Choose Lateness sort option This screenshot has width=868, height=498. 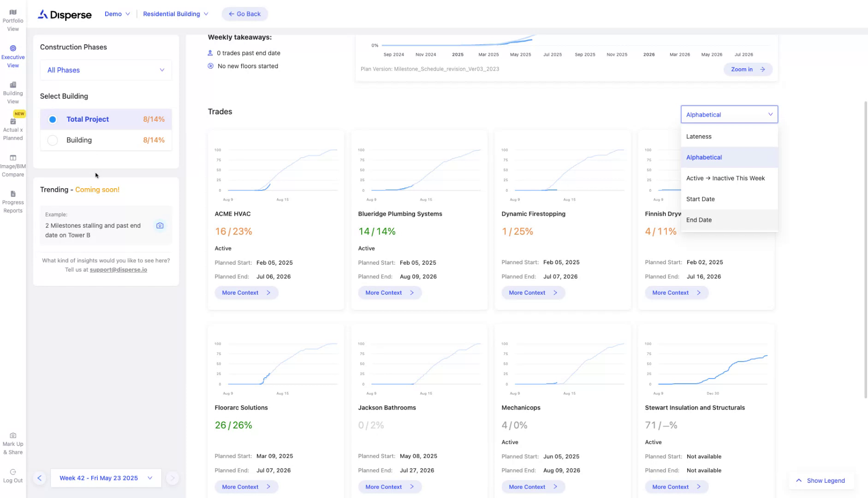[x=699, y=136]
